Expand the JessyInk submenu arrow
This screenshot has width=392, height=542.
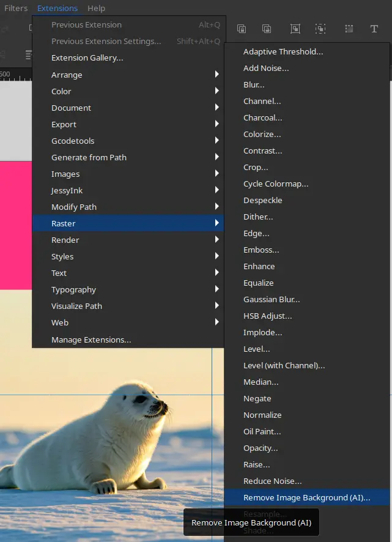(216, 190)
